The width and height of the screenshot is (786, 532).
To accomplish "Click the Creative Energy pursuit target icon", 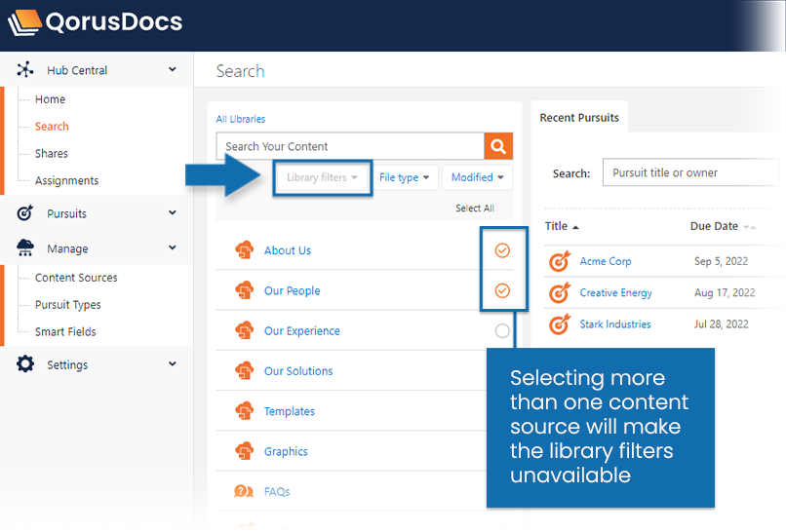I will (x=560, y=292).
